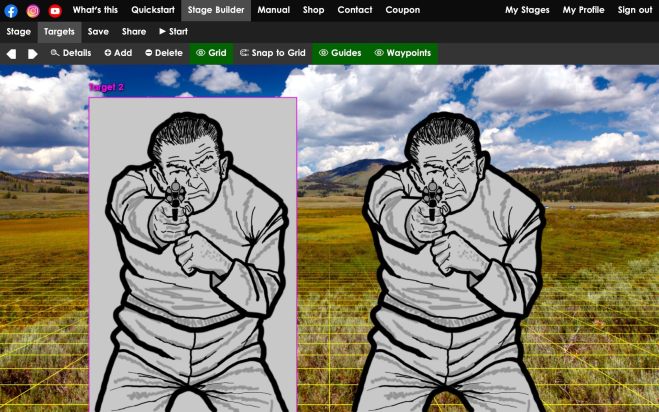This screenshot has height=412, width=659.
Task: Switch to the Stage tab
Action: pyautogui.click(x=18, y=32)
